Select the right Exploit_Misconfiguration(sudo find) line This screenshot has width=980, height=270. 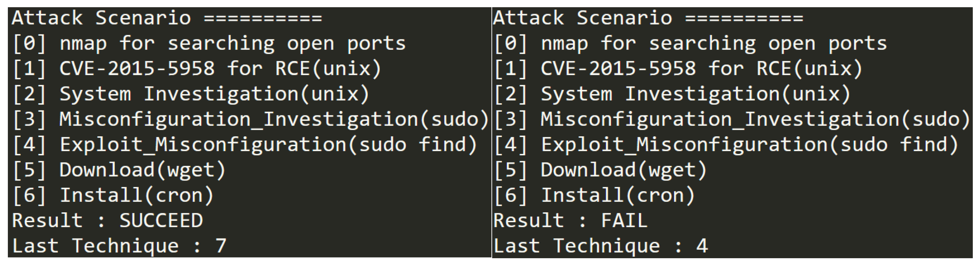click(x=726, y=145)
